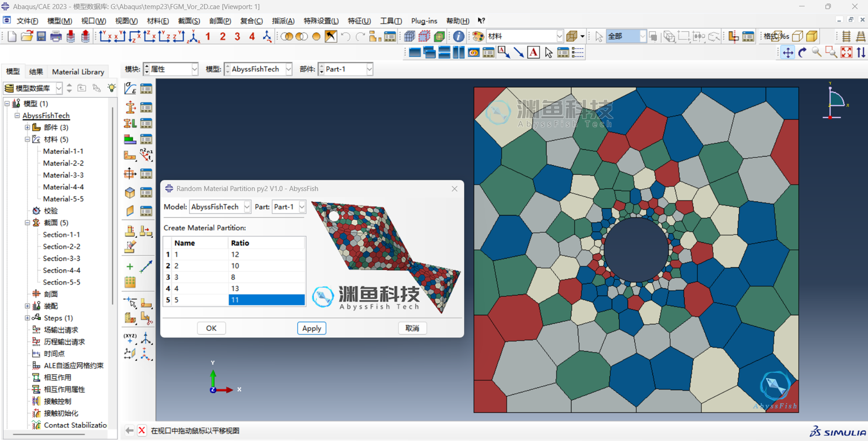868x441 pixels.
Task: Expand the Steps (1) tree node
Action: (27, 318)
